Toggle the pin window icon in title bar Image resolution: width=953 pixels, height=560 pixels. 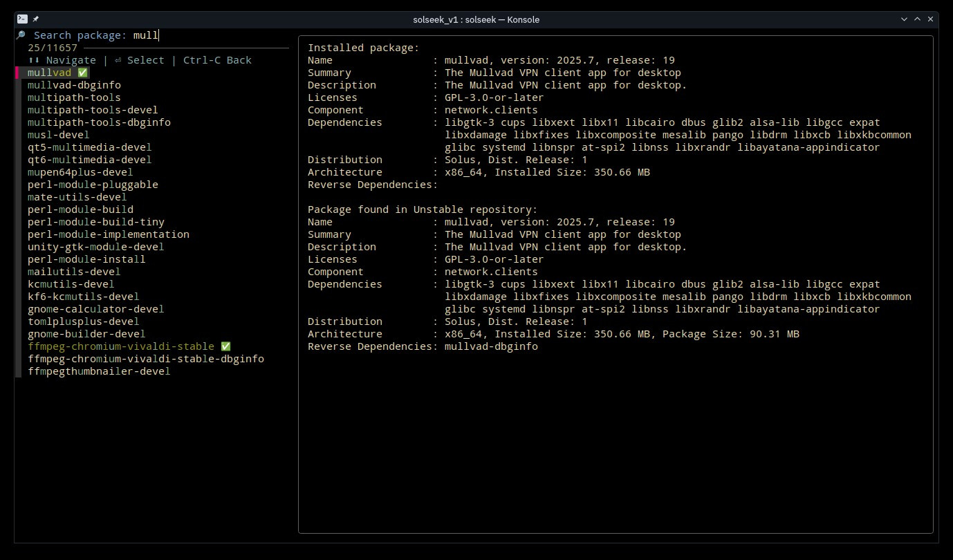click(36, 19)
